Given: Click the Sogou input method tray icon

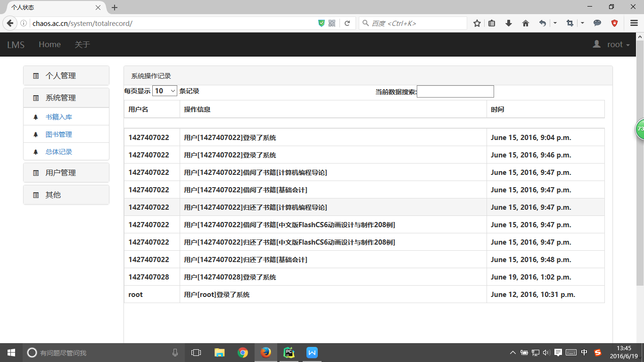Looking at the screenshot, I should tap(598, 353).
